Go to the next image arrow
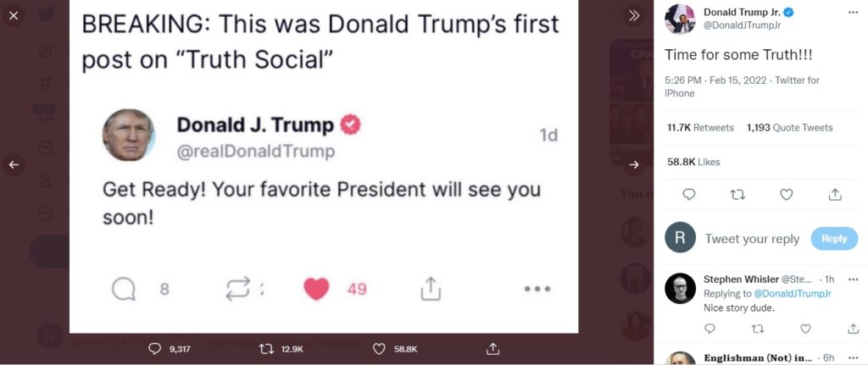 point(633,164)
